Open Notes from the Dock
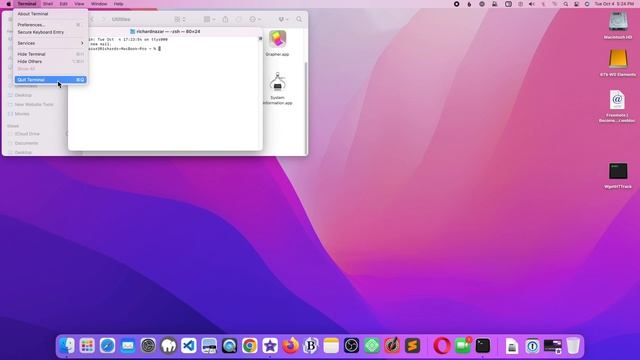The image size is (640, 360). (331, 346)
